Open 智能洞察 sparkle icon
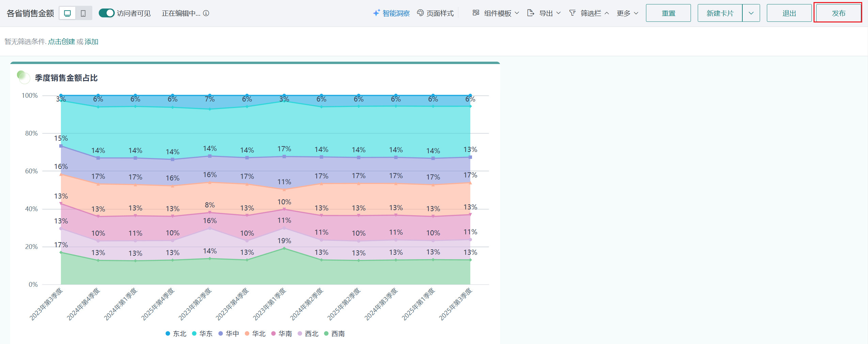 coord(376,13)
